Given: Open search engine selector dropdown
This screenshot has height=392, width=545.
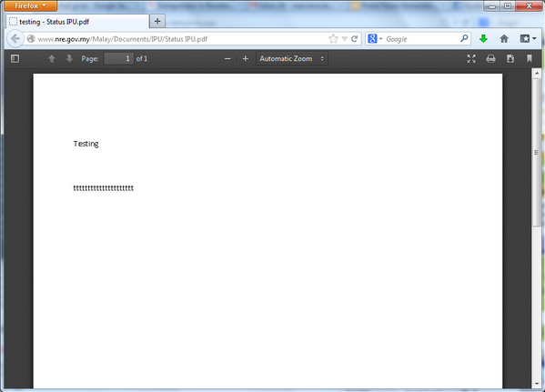Looking at the screenshot, I should 375,39.
